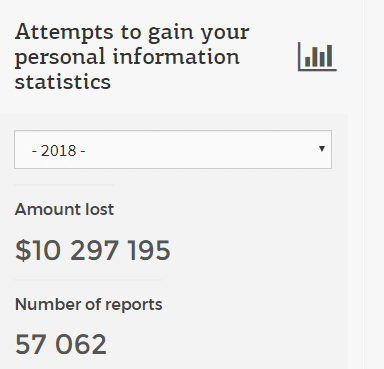Click the white strip right of the panel

(373, 184)
